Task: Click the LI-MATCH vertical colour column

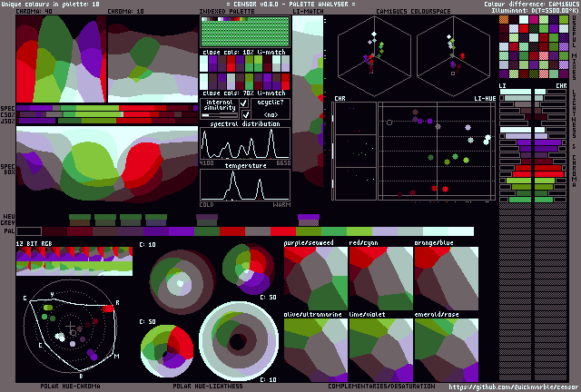Action: tap(308, 100)
